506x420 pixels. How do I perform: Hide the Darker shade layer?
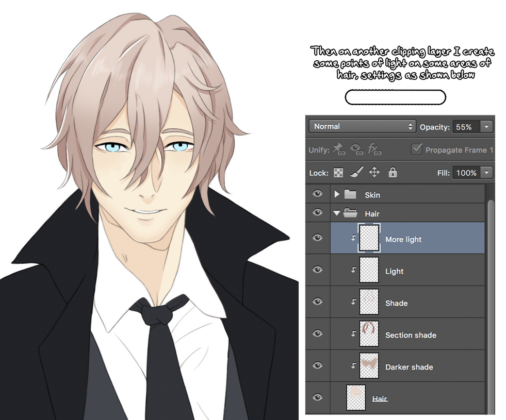318,365
